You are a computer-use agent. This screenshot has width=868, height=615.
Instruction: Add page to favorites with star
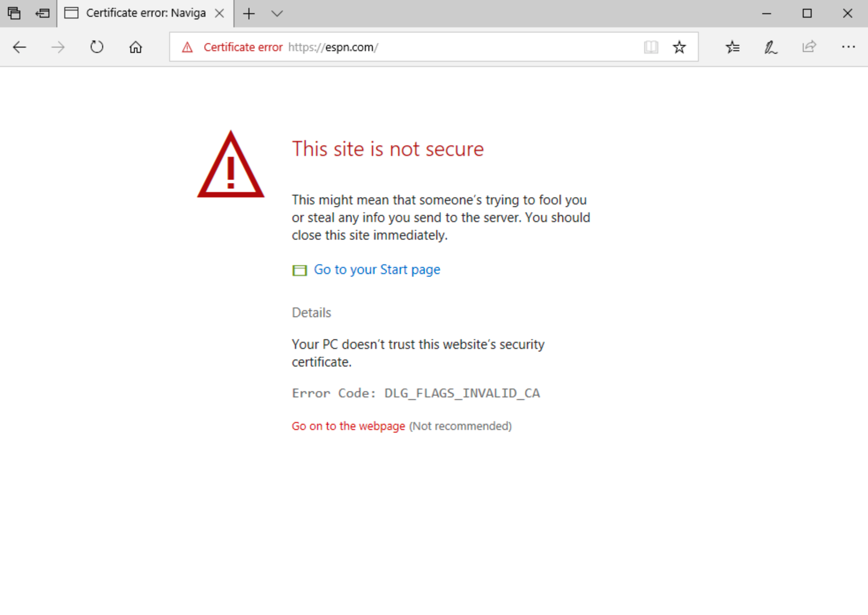[679, 47]
